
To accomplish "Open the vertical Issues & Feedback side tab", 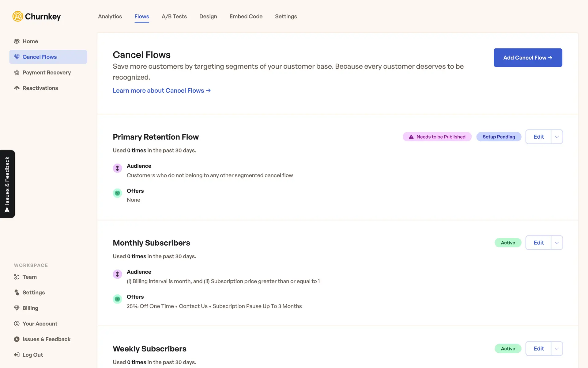I will pos(7,184).
